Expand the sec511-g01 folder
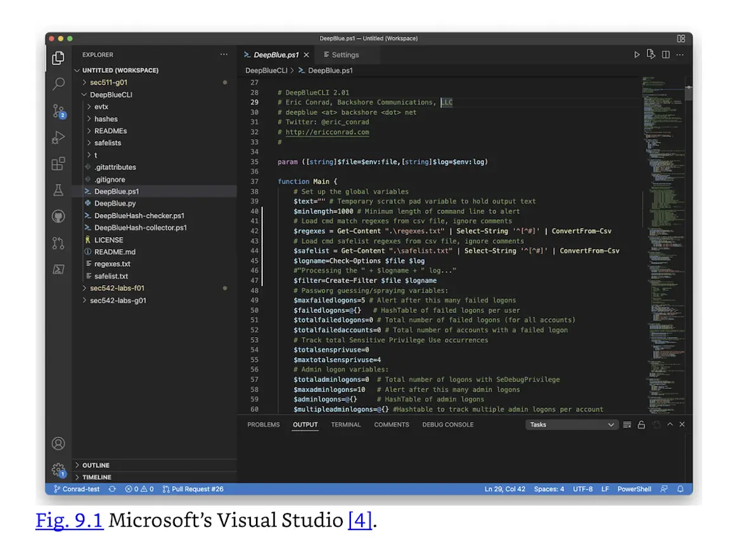The width and height of the screenshot is (740, 560). 108,82
